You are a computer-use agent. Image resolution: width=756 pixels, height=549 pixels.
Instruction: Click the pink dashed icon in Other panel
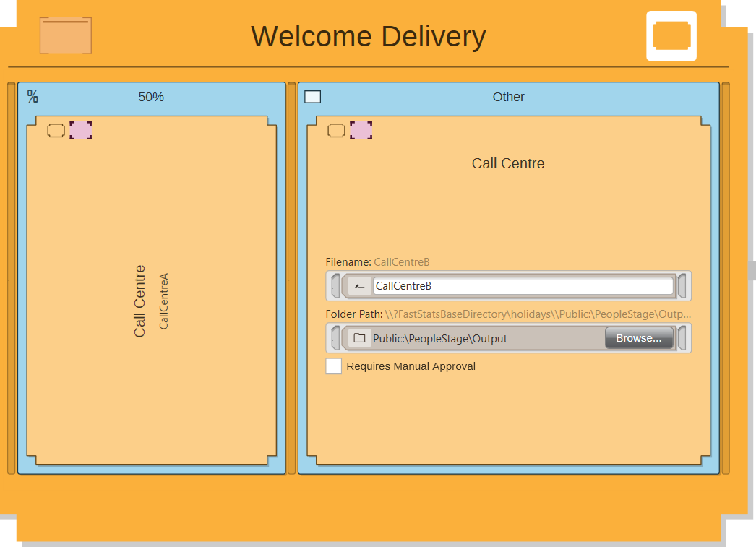pyautogui.click(x=361, y=130)
